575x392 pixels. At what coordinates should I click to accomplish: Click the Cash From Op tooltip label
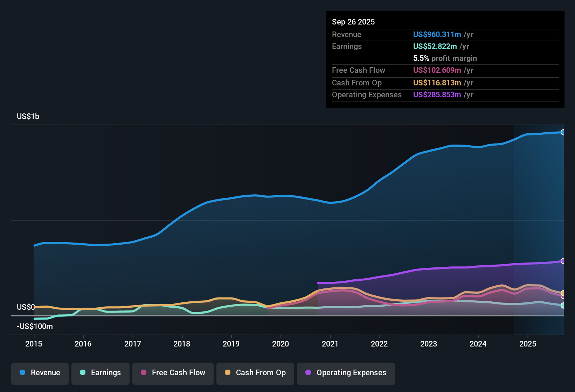click(x=357, y=83)
